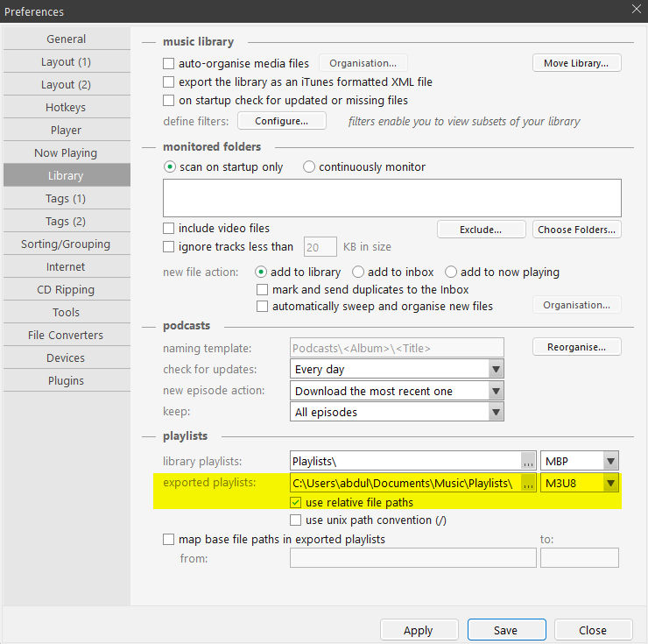Click browse button for library playlists path

point(528,461)
